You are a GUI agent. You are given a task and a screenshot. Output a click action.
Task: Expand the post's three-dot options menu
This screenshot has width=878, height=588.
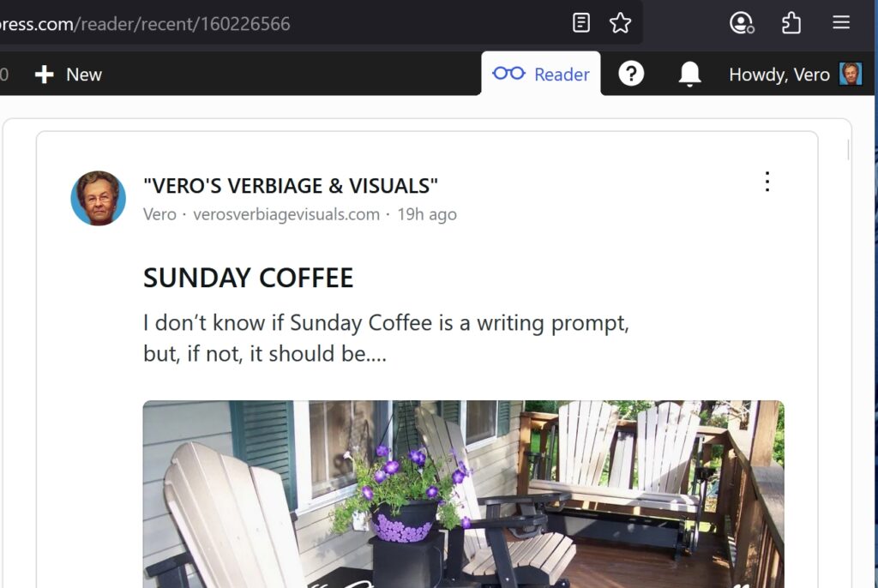pos(767,182)
